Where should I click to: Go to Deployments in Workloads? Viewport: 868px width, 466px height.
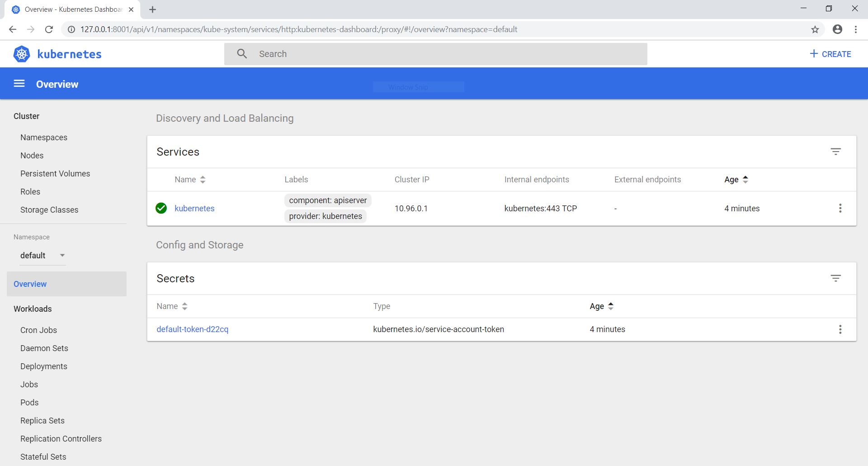43,366
